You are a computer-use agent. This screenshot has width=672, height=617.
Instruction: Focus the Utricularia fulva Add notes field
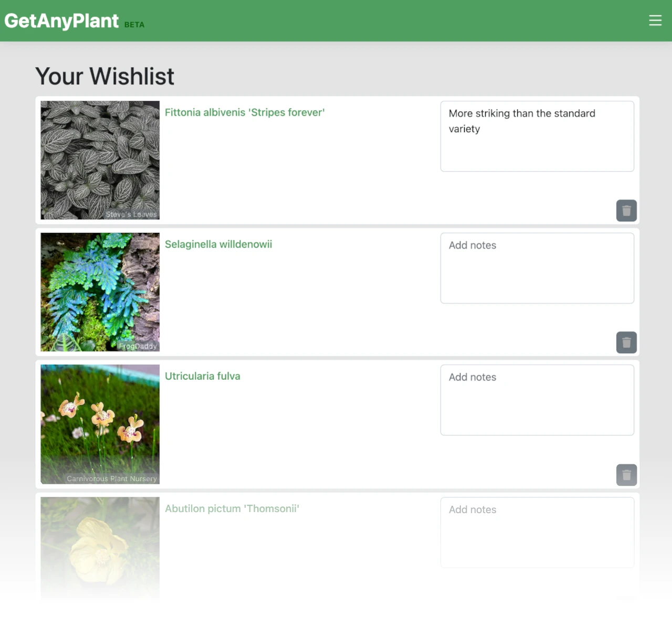537,400
